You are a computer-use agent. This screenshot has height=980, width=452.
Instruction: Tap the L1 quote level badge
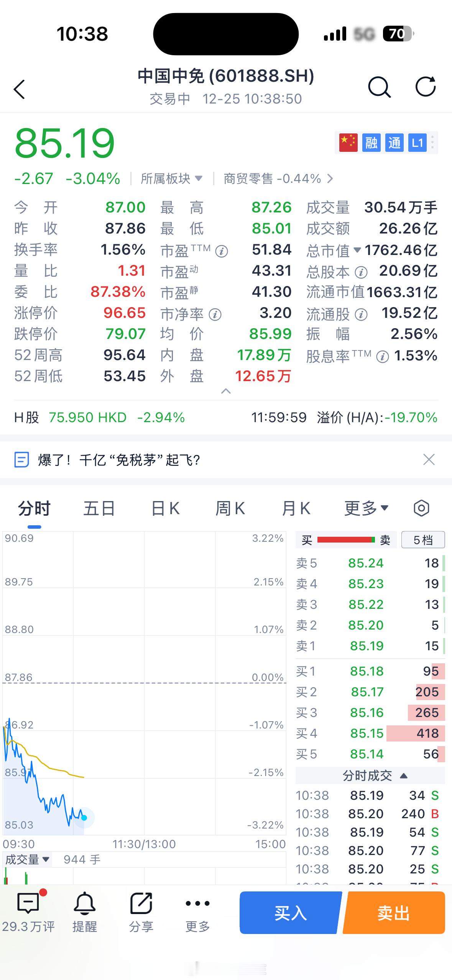click(417, 143)
